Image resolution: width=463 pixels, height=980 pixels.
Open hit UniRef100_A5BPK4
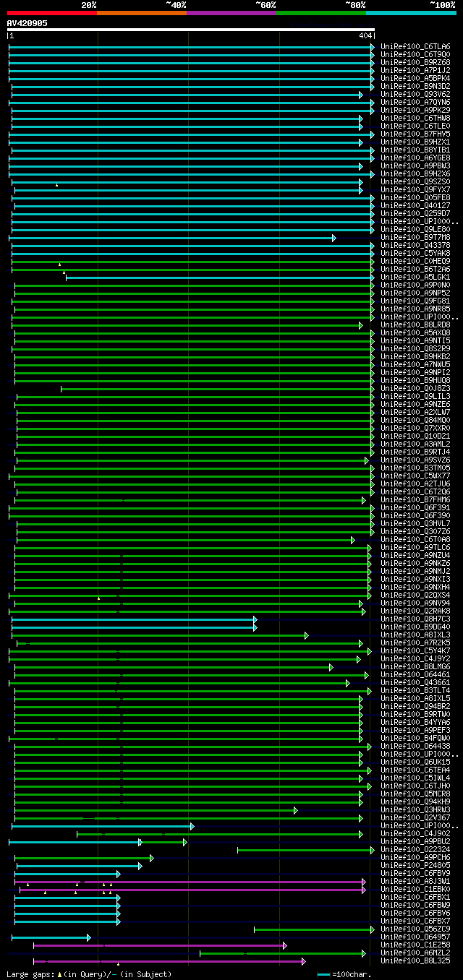[415, 78]
